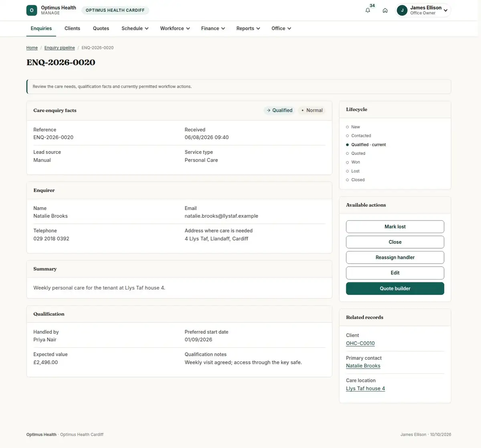Click the telephone number 029 2018 0392

tap(51, 239)
